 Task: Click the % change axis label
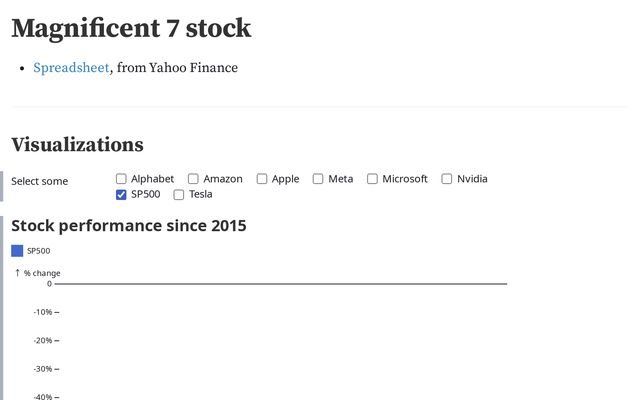tap(42, 273)
